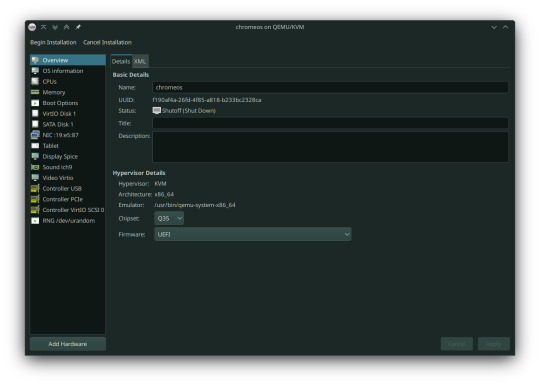The height and width of the screenshot is (385, 540).
Task: Select the Tablet device icon
Action: [35, 146]
